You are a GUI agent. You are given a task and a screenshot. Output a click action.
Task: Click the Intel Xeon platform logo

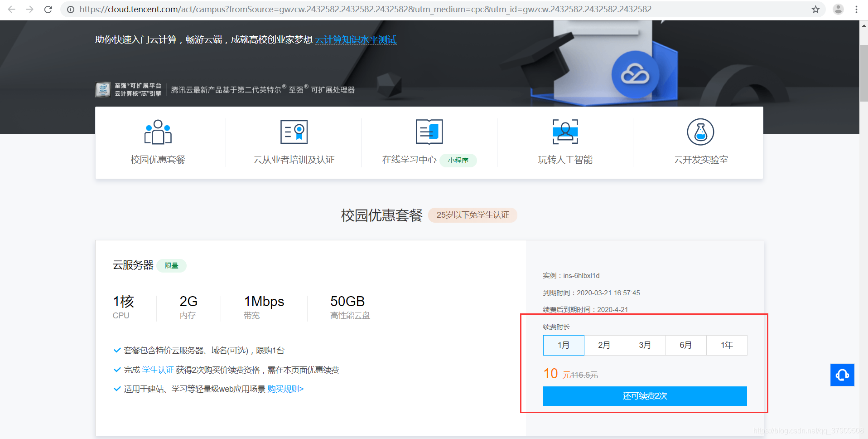[x=103, y=89]
